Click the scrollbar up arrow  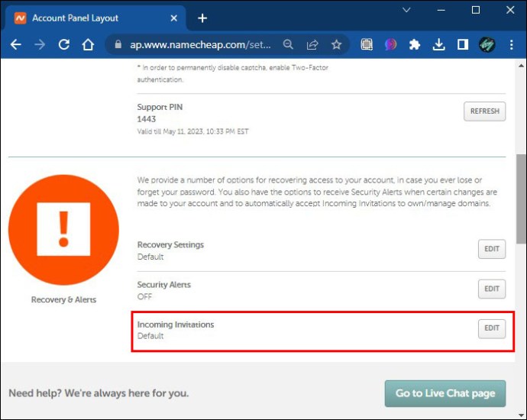521,66
